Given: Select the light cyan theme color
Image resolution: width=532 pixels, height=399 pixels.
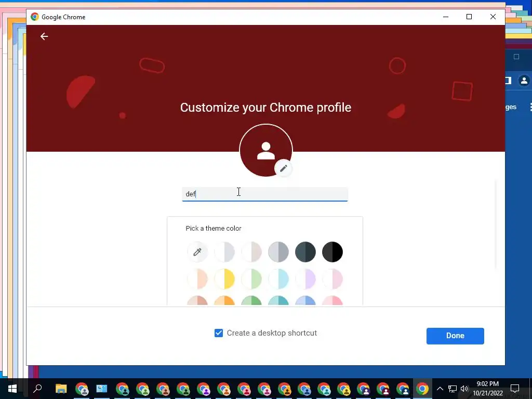Looking at the screenshot, I should [x=278, y=279].
